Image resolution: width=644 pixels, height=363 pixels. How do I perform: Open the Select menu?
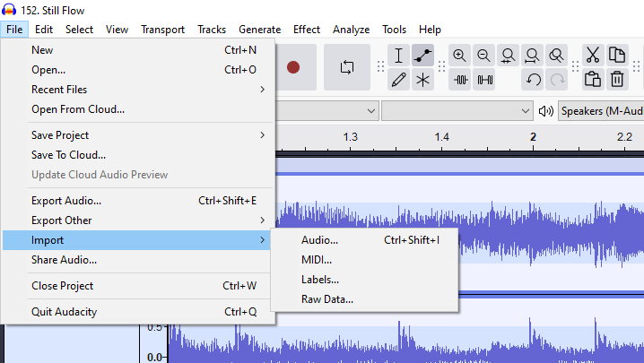[x=79, y=30]
